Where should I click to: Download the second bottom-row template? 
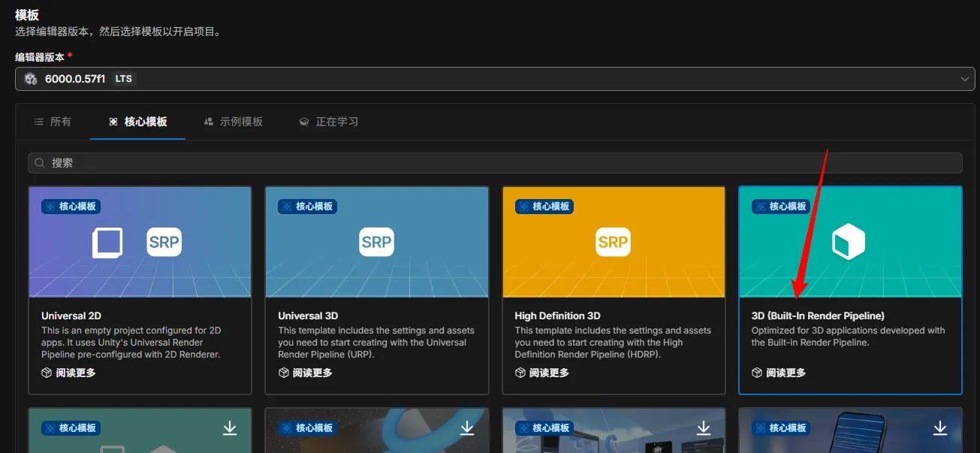click(x=467, y=427)
